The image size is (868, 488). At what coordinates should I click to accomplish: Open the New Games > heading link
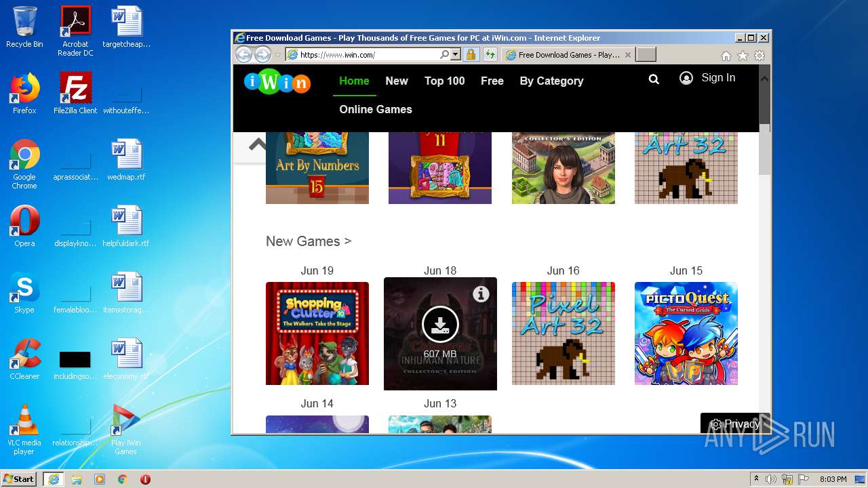pyautogui.click(x=309, y=241)
